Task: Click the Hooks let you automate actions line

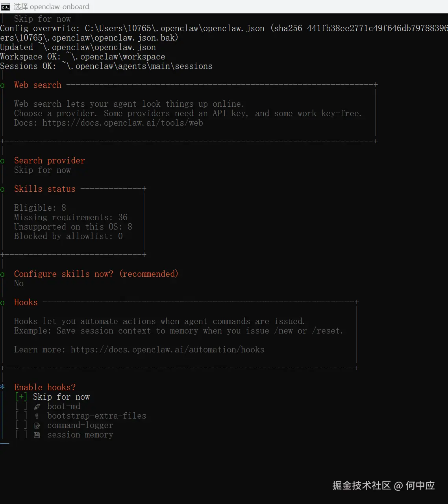Action: (159, 321)
